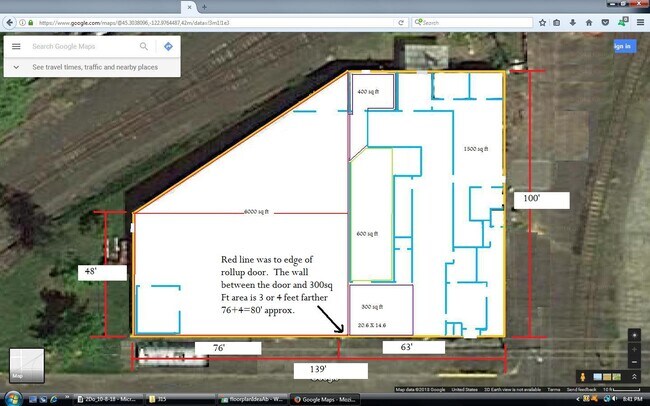
Task: Expand travel times, traffic and nearby places
Action: coord(16,67)
